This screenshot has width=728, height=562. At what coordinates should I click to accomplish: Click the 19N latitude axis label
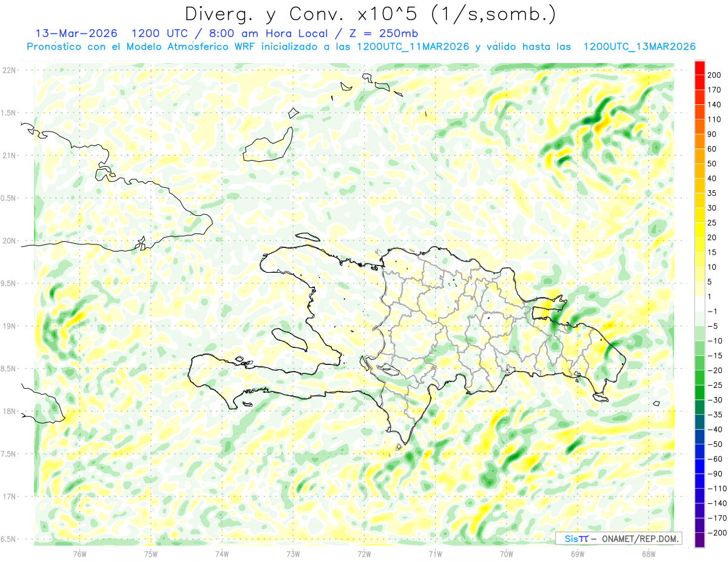(10, 326)
